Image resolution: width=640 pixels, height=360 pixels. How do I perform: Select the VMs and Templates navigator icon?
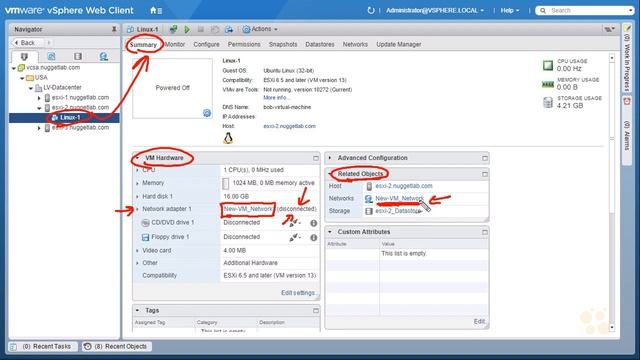pos(51,56)
